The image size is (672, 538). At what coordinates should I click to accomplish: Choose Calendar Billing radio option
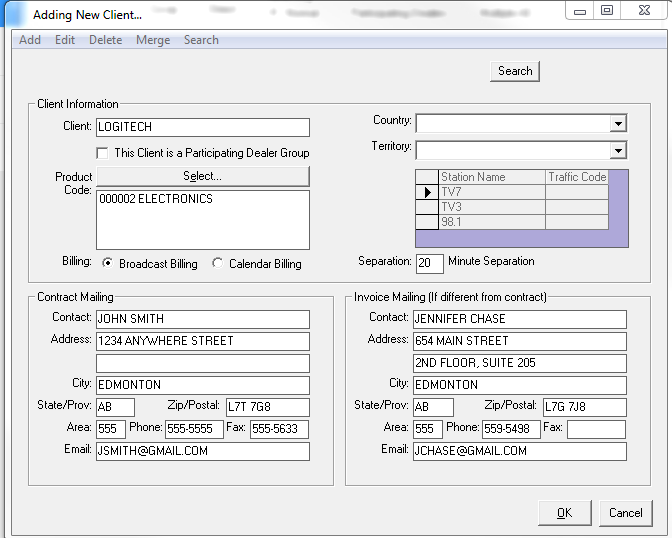[218, 264]
